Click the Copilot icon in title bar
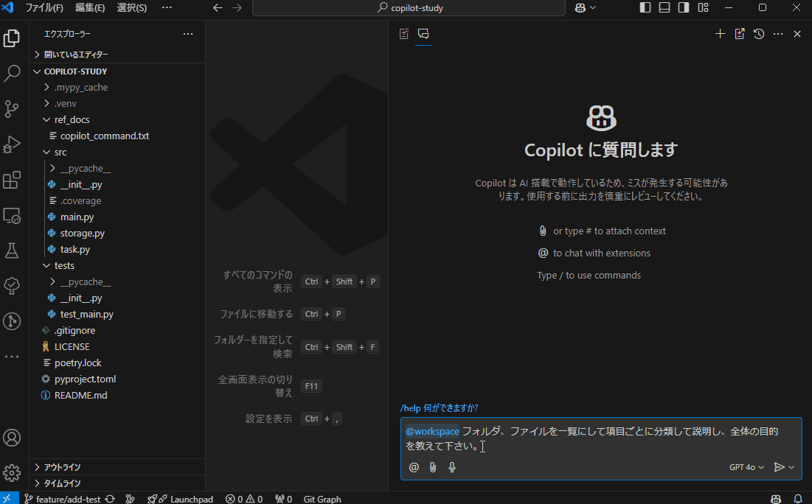812x504 pixels. click(x=580, y=8)
